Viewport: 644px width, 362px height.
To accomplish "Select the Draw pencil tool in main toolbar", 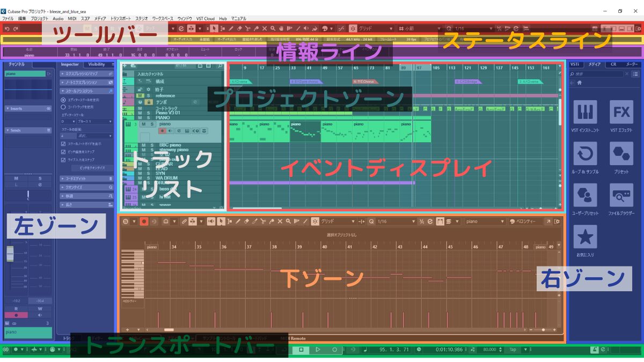I will (x=231, y=28).
